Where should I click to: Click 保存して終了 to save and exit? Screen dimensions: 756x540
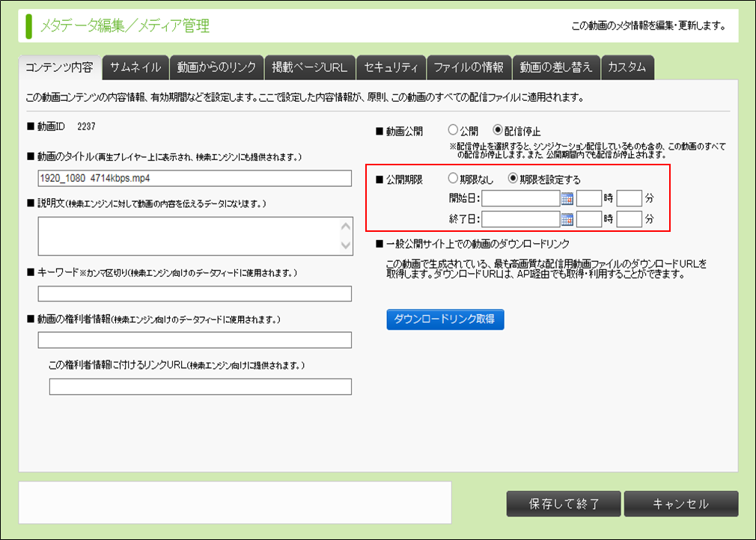tap(564, 504)
